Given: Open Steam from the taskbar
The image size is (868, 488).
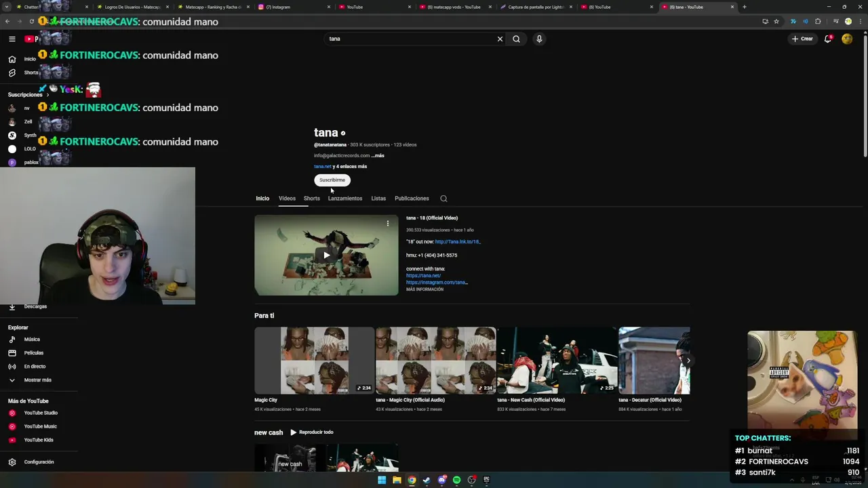Looking at the screenshot, I should pyautogui.click(x=427, y=480).
